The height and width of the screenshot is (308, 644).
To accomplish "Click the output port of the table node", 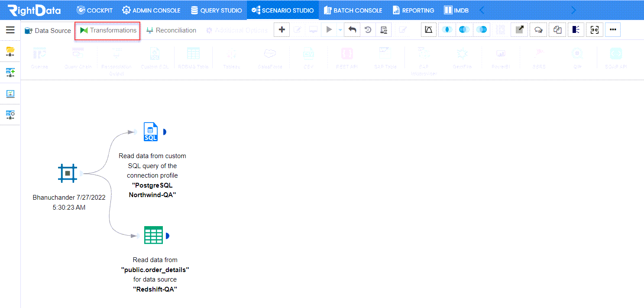I will point(167,236).
